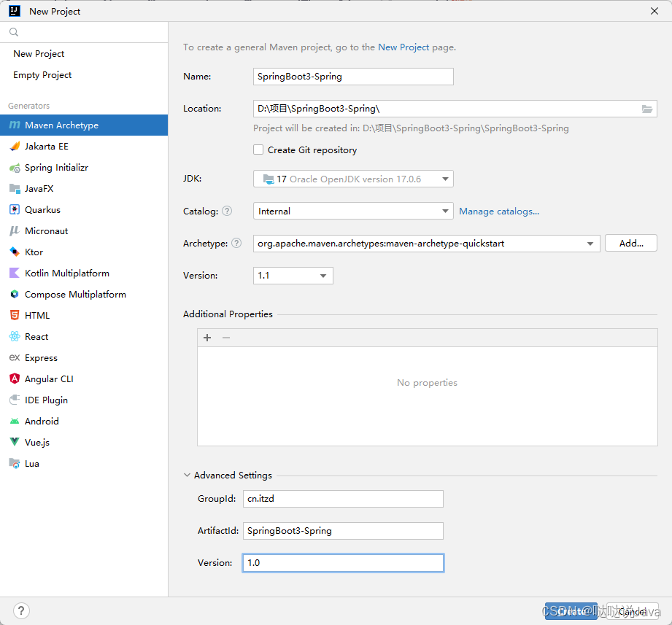This screenshot has height=625, width=672.
Task: Click the search magnifier icon
Action: (x=14, y=32)
